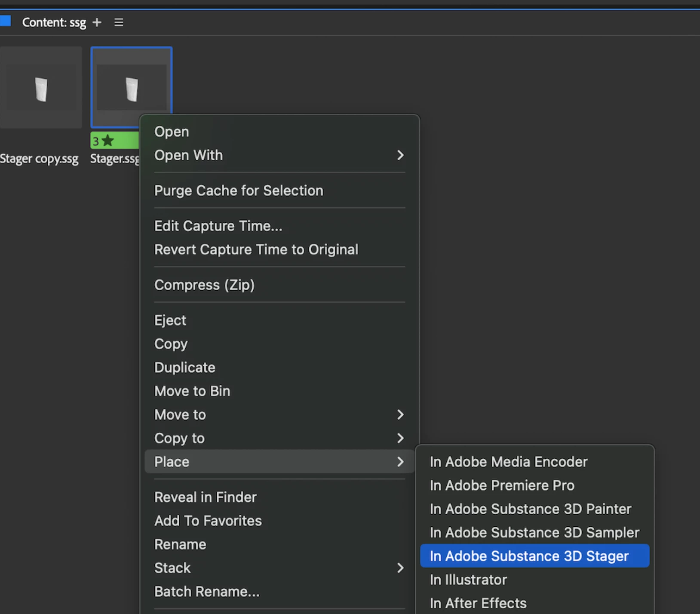
Task: Choose Open in context menu
Action: coord(279,132)
